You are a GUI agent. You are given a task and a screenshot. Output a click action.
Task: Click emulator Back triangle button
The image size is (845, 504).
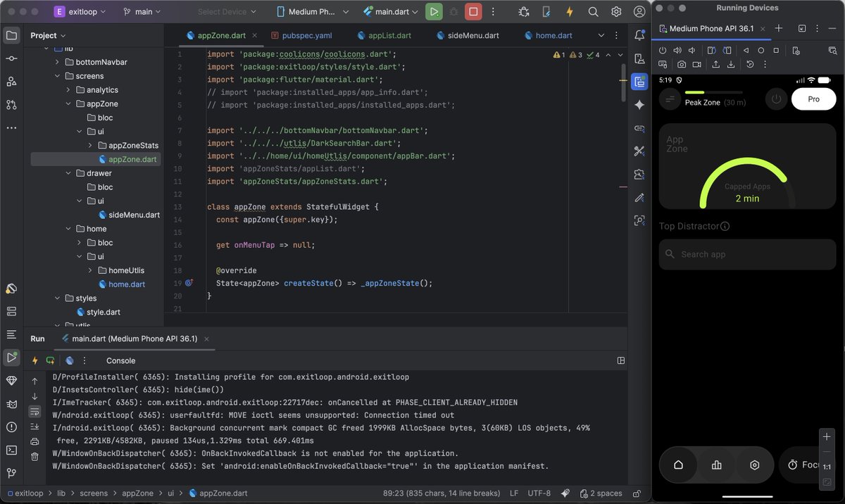point(746,51)
